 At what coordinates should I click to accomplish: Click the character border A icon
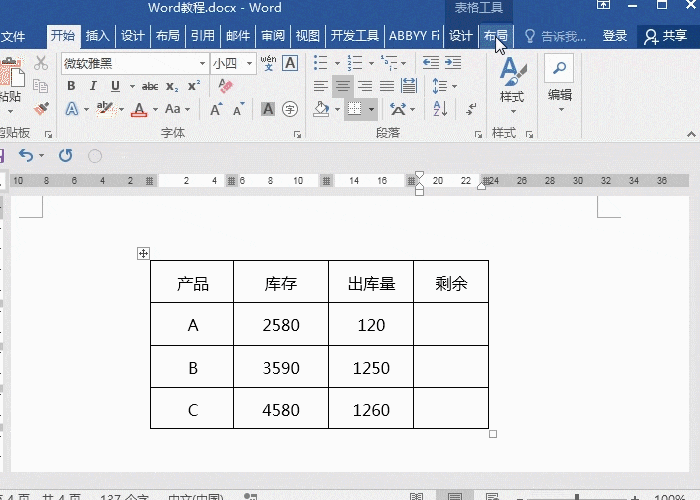coord(290,63)
